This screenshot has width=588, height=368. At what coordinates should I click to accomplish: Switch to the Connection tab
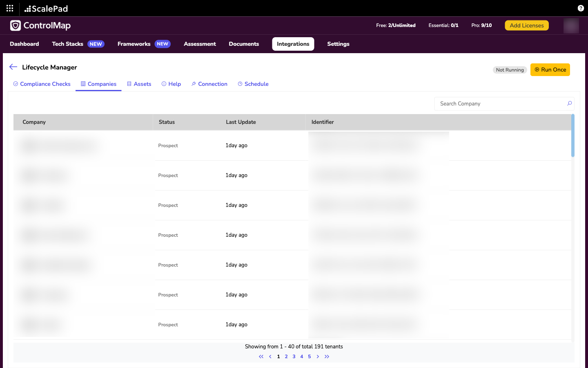[209, 84]
